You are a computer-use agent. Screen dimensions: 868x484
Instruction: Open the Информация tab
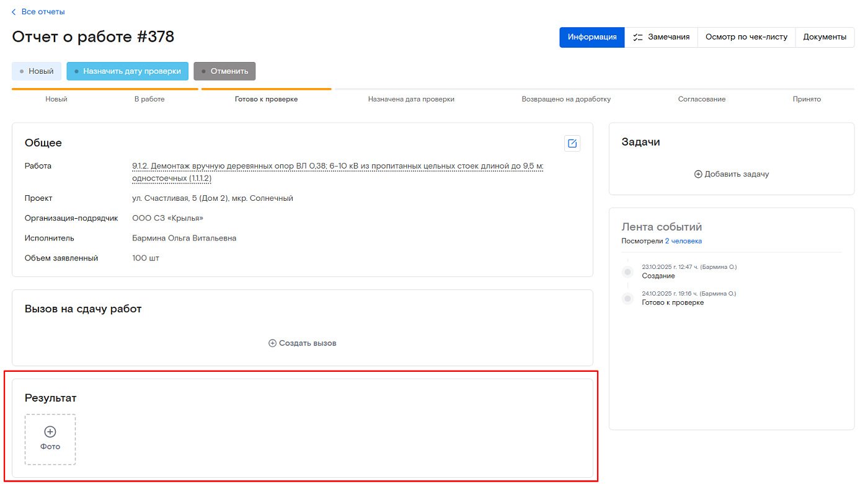591,37
